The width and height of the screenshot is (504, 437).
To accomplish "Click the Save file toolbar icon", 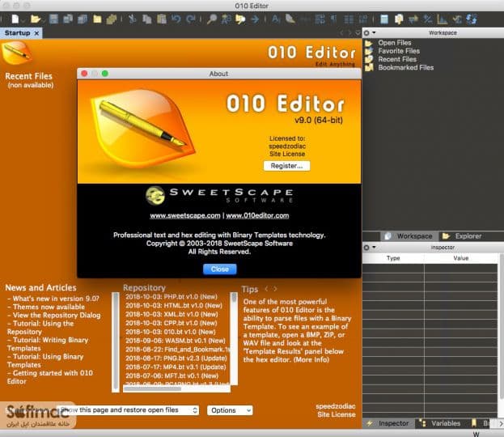I will coord(53,19).
